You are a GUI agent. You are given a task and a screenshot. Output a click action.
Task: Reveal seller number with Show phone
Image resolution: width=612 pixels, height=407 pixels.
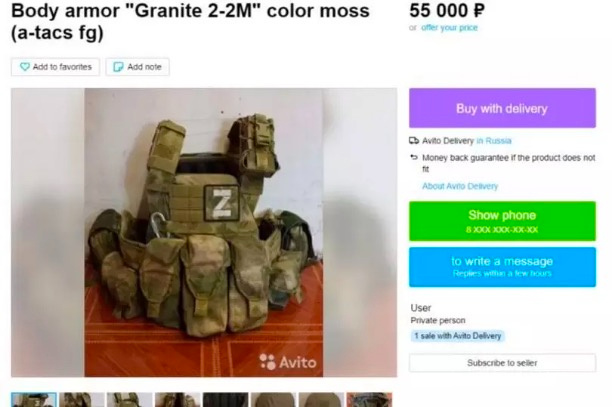pos(502,221)
